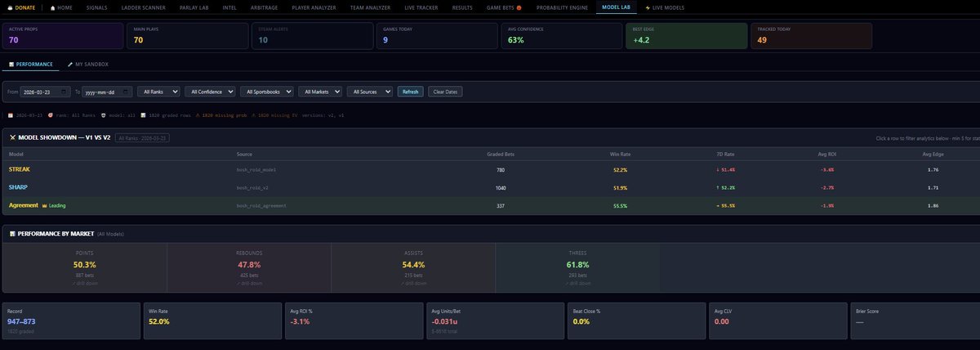Select the Agreement model row
Screen dimensions: 980x350
tap(490, 206)
